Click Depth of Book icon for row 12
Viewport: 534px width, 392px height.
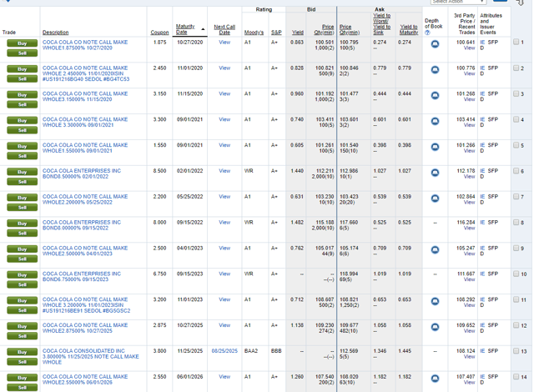[435, 325]
